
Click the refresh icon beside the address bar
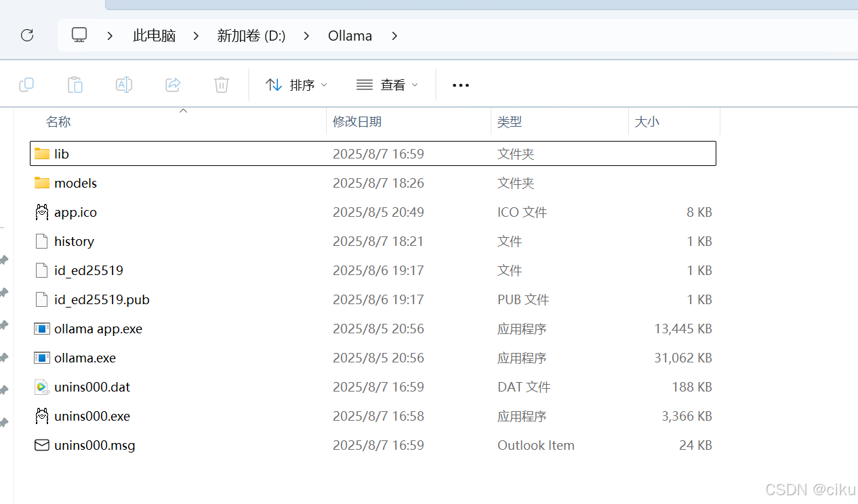point(27,35)
